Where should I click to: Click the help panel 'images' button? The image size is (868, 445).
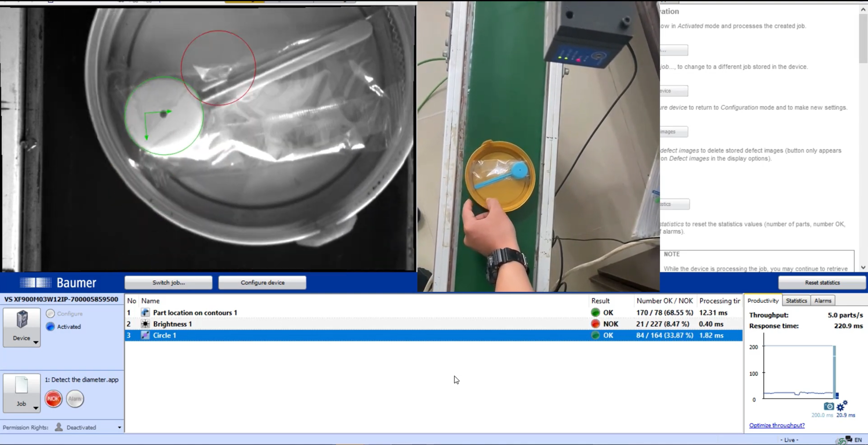click(674, 132)
